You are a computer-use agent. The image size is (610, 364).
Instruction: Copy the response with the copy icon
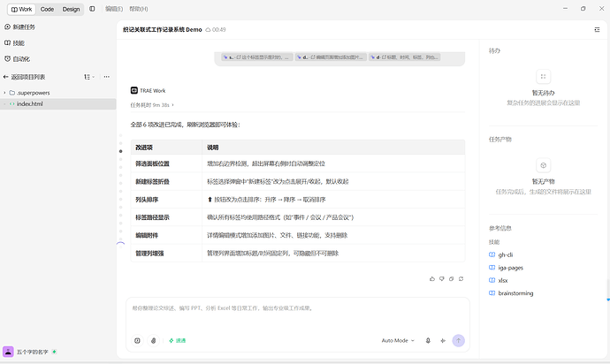[x=451, y=279]
